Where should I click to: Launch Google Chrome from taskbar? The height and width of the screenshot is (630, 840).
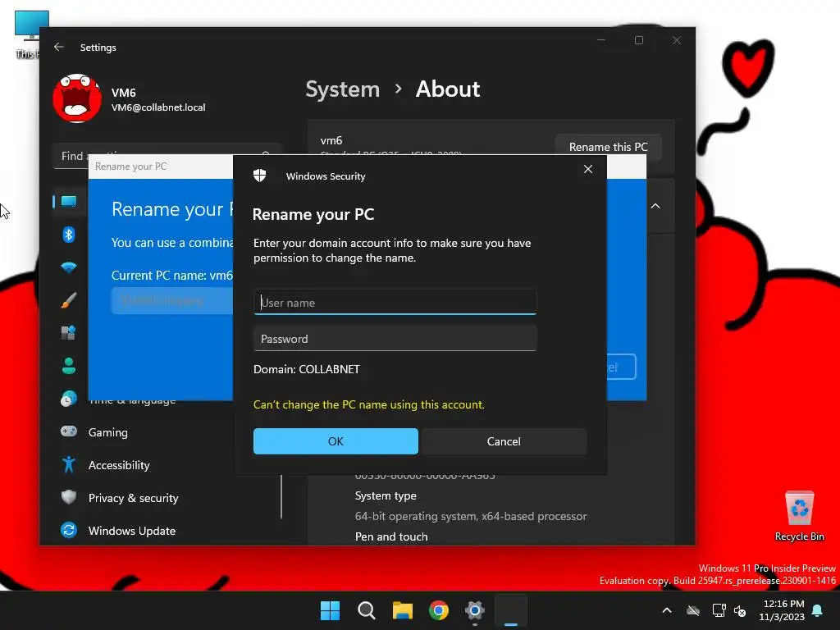[439, 610]
